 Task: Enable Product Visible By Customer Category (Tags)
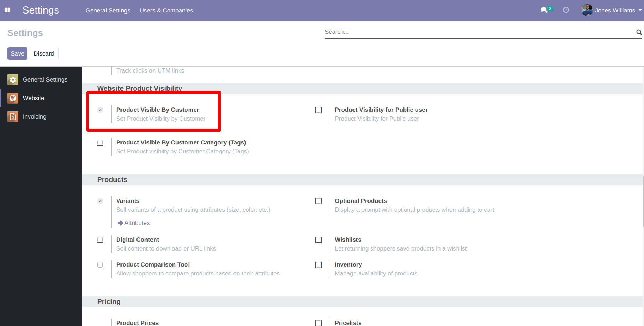[100, 143]
